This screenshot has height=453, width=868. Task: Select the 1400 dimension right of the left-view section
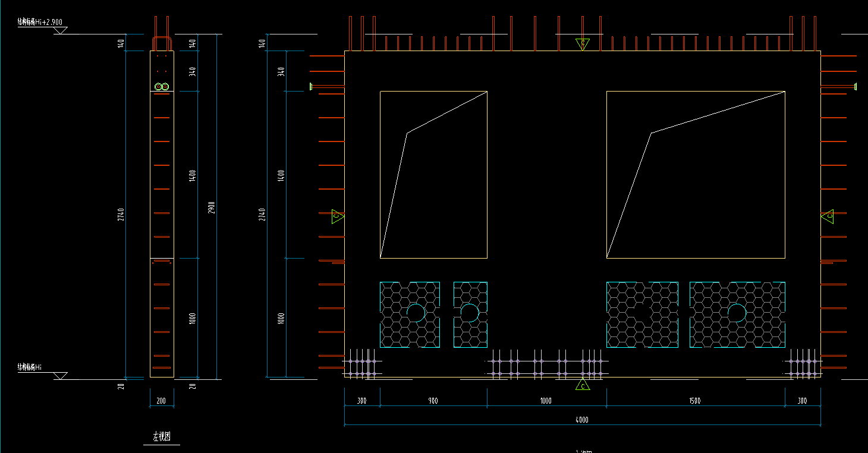point(193,175)
